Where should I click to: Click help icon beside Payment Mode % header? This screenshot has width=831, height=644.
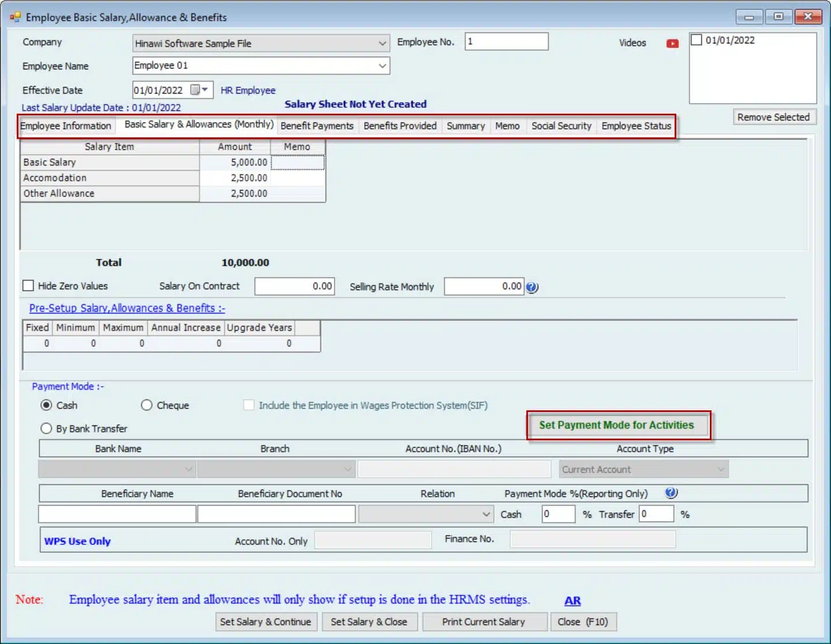671,493
